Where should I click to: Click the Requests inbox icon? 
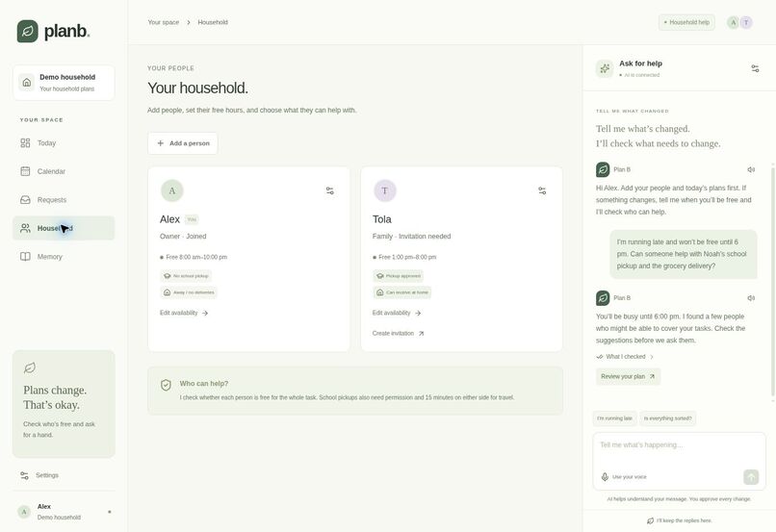[25, 200]
